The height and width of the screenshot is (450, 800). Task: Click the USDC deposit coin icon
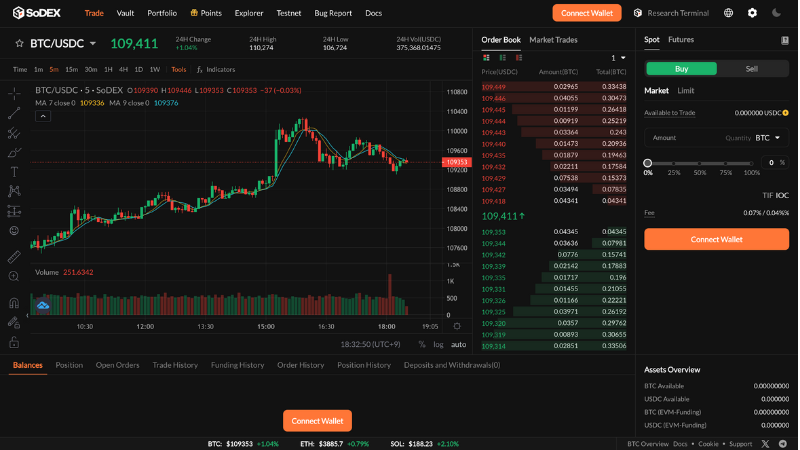786,113
